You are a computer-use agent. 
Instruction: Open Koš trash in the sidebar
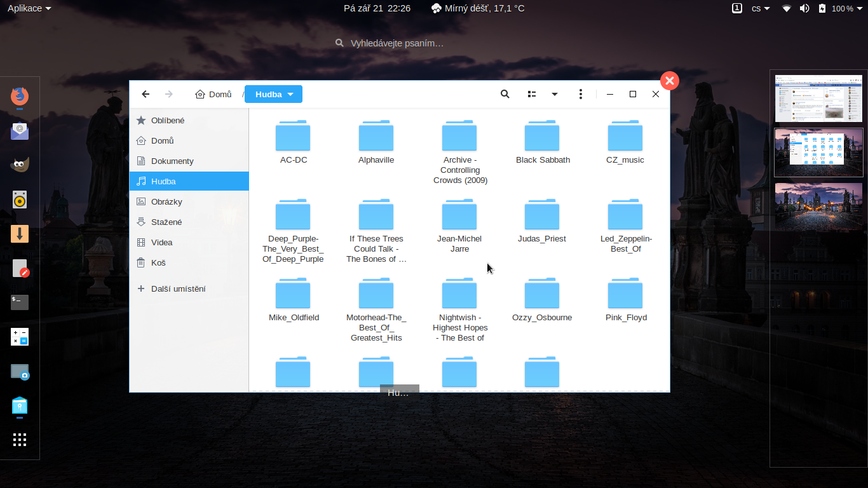tap(189, 262)
